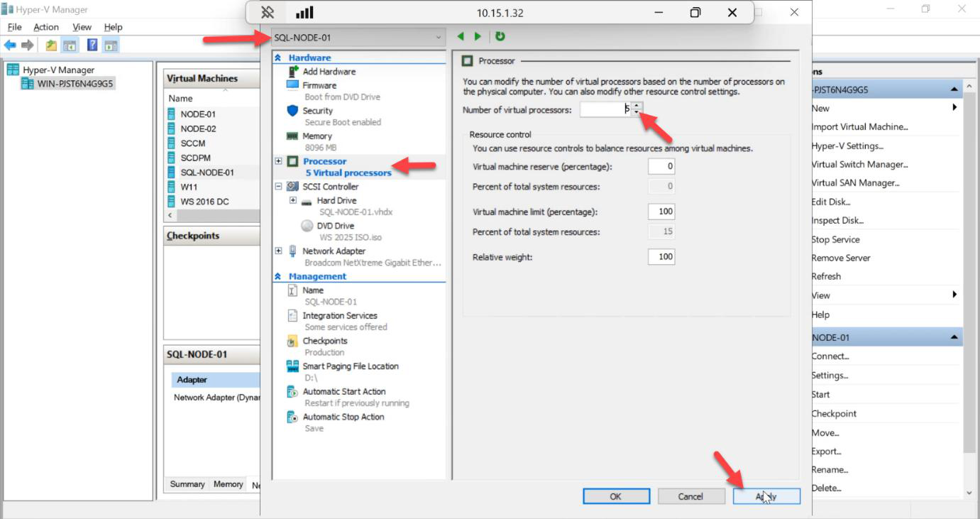
Task: Click the forward arrow in Hyper-V Manager toolbar
Action: click(x=28, y=45)
